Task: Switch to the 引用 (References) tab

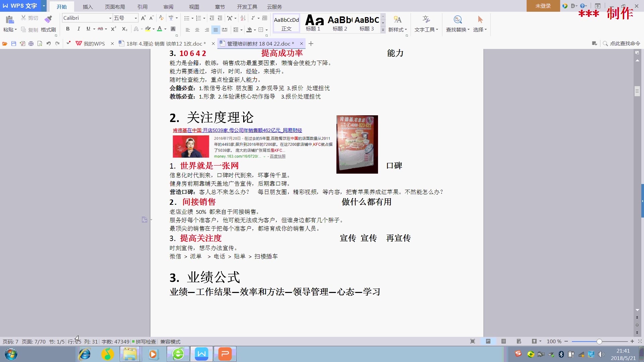Action: coord(142,7)
